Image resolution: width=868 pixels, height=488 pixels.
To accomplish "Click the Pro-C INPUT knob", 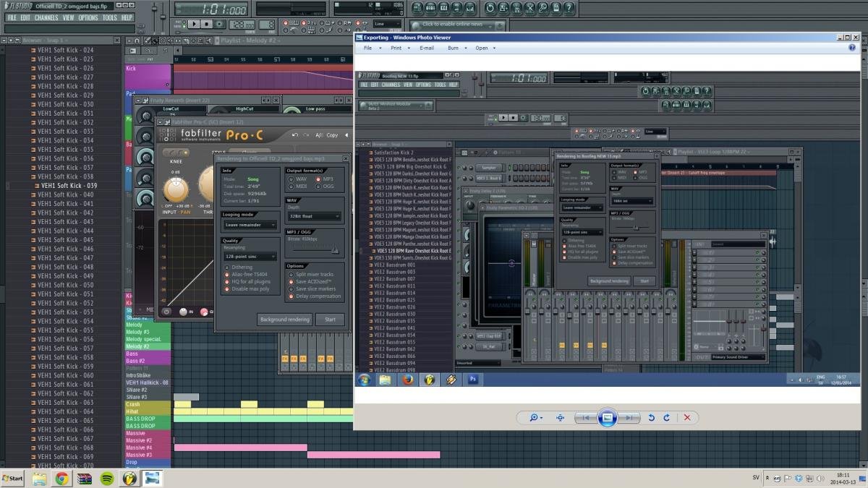I will coord(175,189).
